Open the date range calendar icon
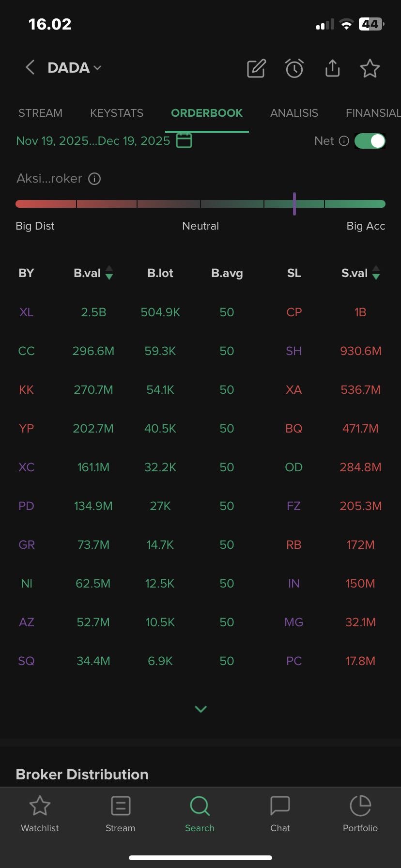 coord(184,140)
